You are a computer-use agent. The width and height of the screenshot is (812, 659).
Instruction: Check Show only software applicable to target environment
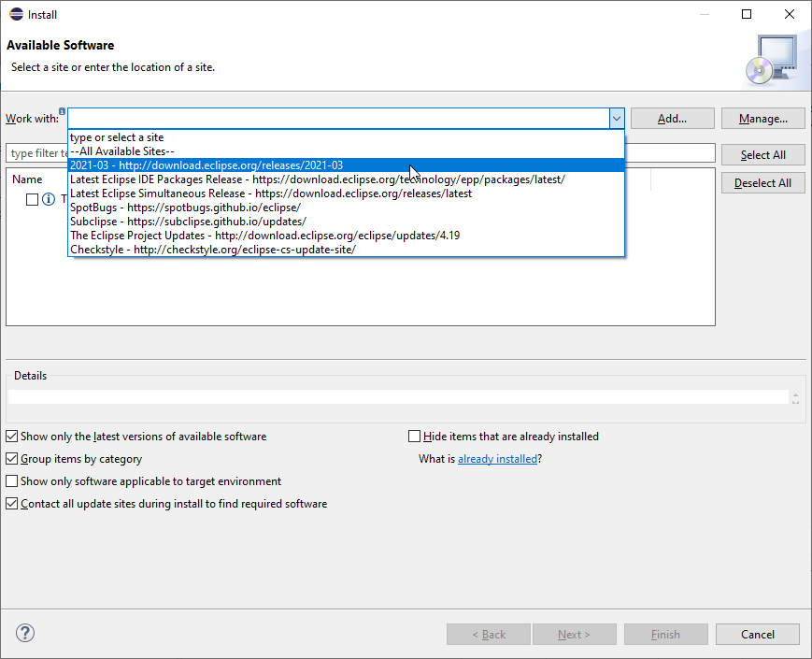pyautogui.click(x=12, y=481)
